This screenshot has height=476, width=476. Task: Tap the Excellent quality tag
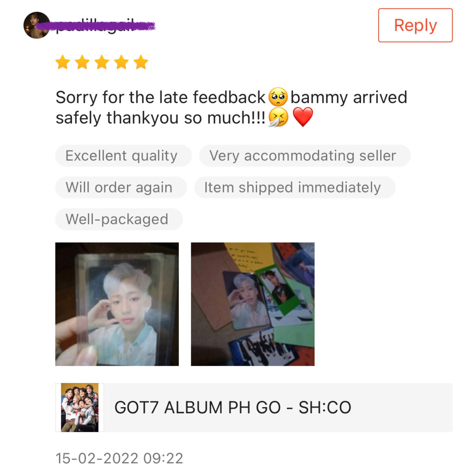pos(123,156)
